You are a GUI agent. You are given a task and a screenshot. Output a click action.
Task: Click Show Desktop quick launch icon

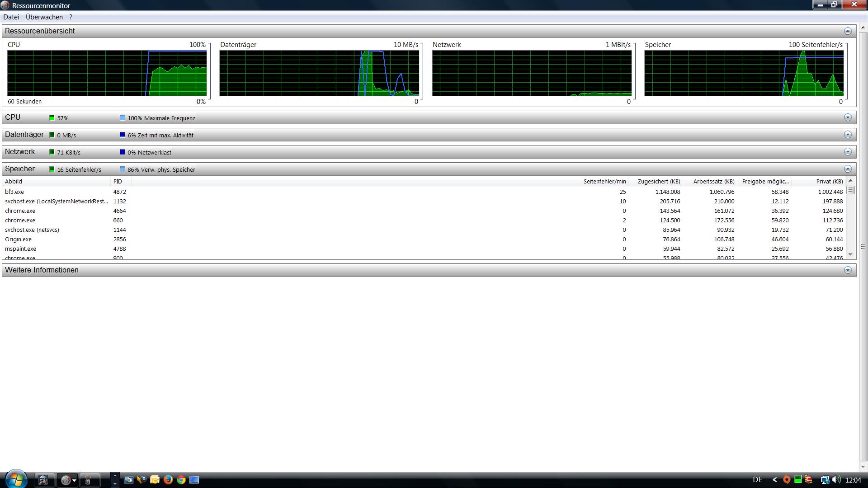[194, 480]
